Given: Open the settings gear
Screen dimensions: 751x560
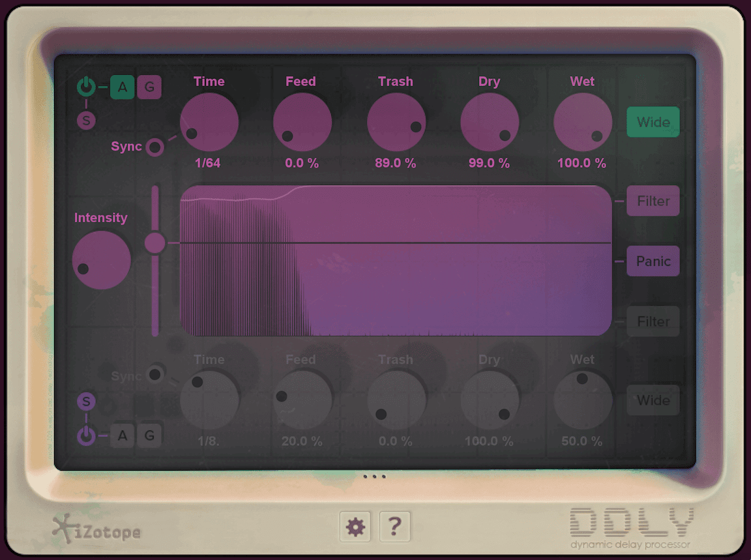Looking at the screenshot, I should [355, 527].
